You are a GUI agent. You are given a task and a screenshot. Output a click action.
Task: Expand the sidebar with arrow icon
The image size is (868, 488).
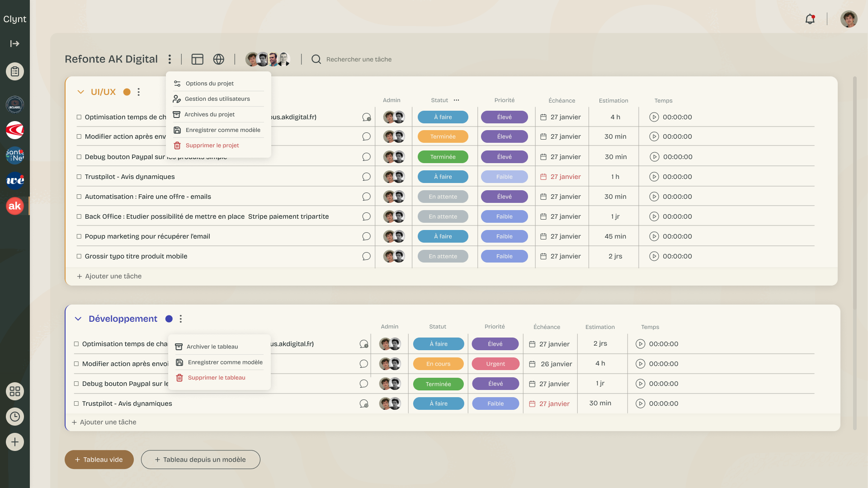pyautogui.click(x=15, y=44)
